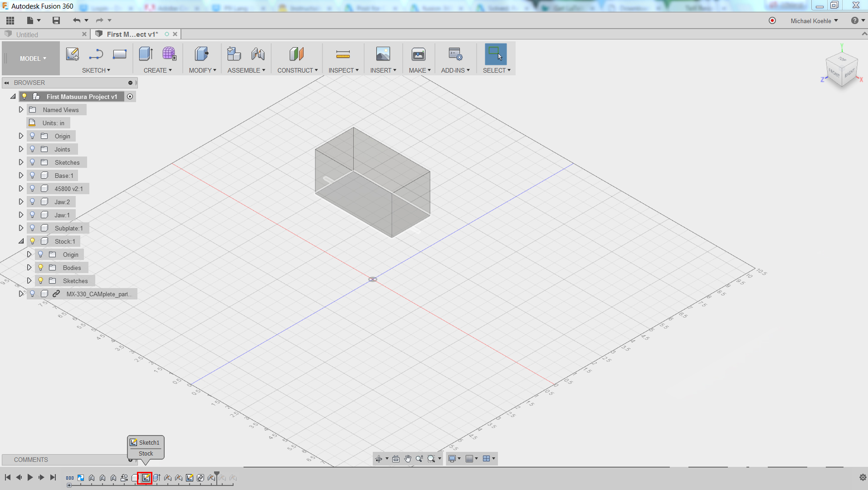The height and width of the screenshot is (490, 868).
Task: Select the Line sketch tool
Action: pos(96,54)
